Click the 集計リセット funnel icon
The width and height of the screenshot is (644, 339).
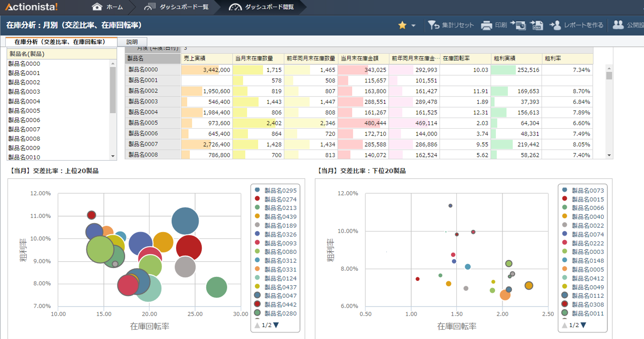point(434,25)
